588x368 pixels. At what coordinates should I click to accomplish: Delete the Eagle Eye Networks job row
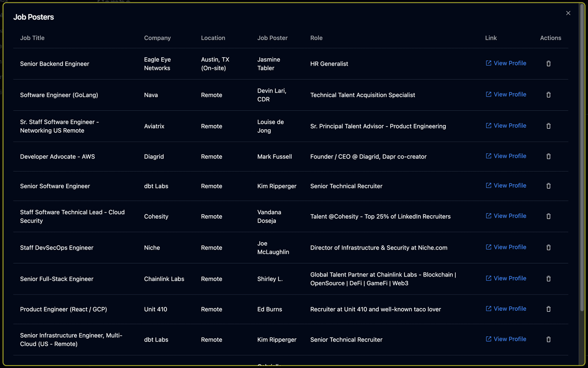point(548,64)
